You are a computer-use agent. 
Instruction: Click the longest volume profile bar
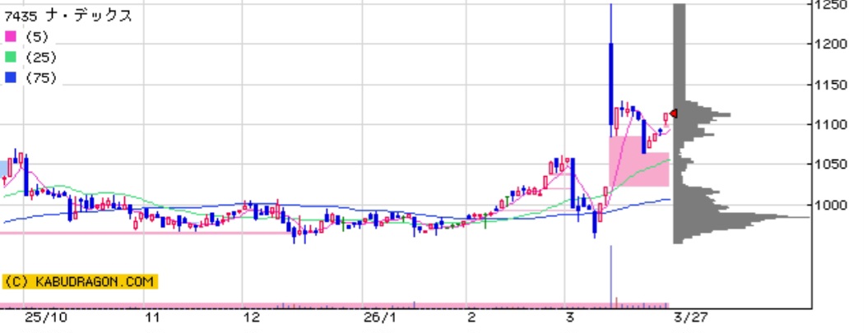coord(740,217)
